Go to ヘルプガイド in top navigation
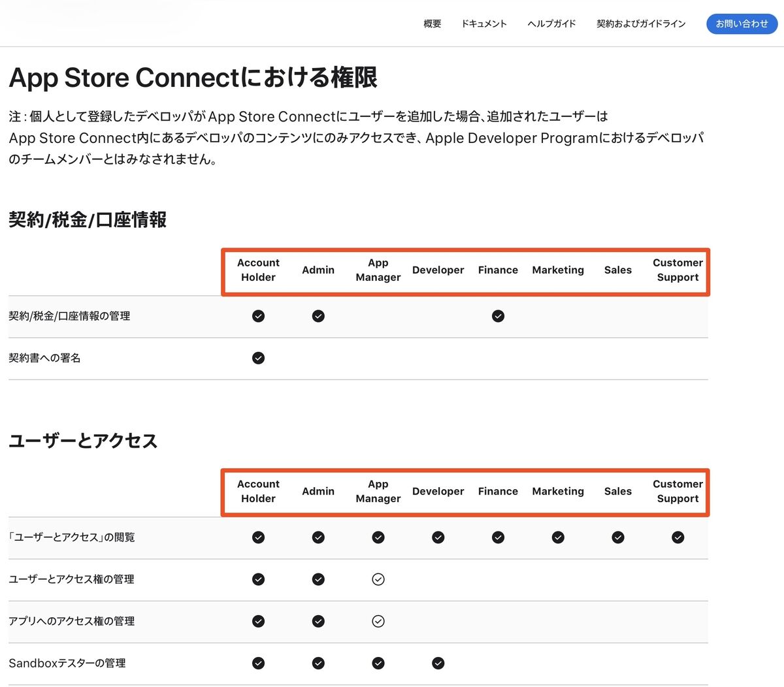This screenshot has height=687, width=784. pyautogui.click(x=551, y=24)
